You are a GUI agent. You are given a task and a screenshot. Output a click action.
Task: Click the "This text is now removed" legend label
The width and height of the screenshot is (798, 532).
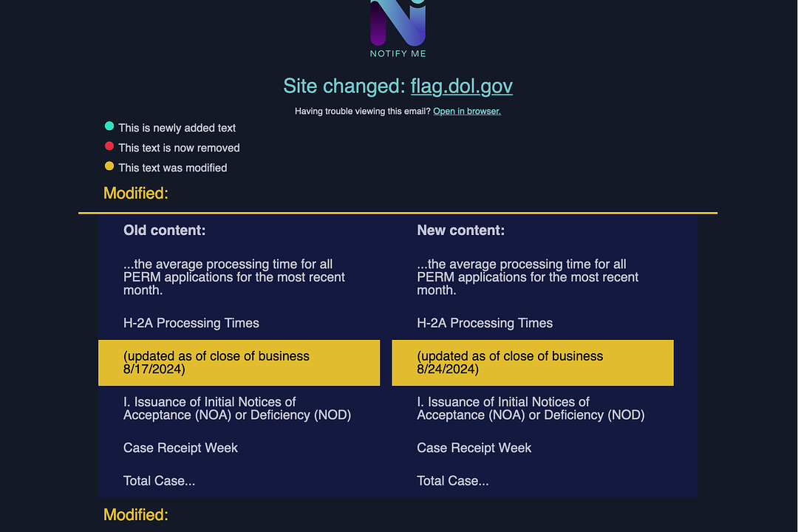click(x=179, y=148)
